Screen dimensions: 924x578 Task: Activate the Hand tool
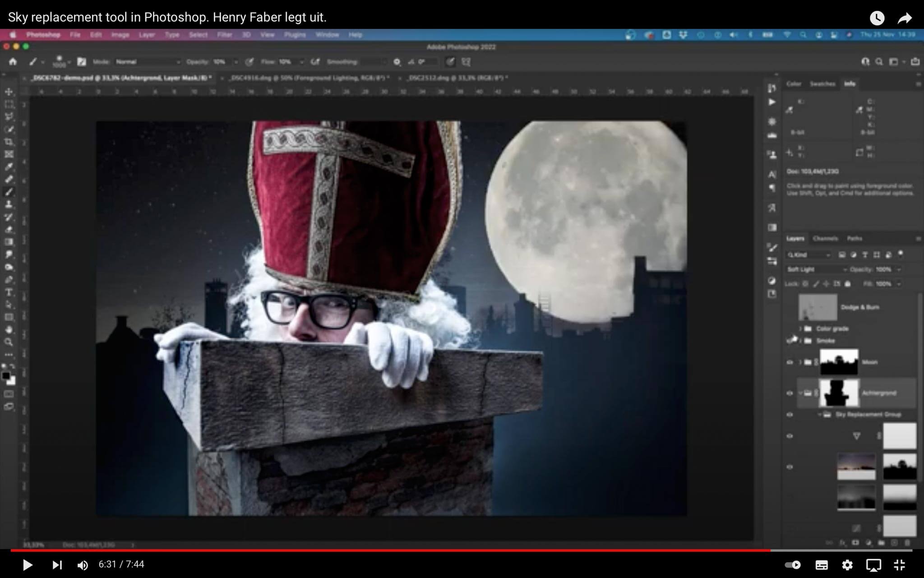pyautogui.click(x=9, y=329)
